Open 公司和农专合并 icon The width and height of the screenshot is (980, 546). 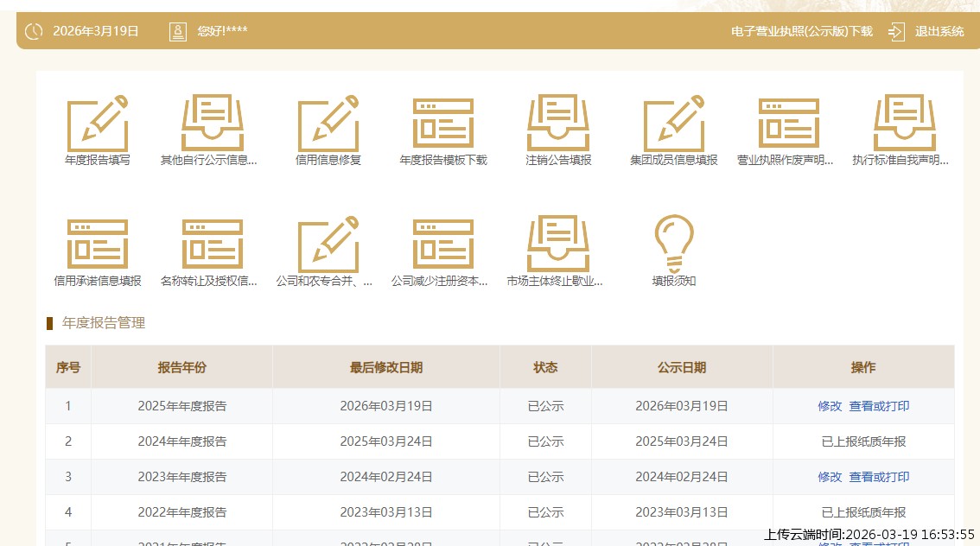pos(328,244)
